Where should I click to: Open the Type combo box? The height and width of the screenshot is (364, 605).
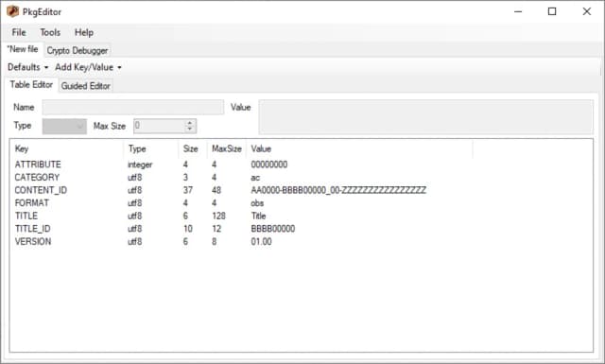tap(64, 127)
